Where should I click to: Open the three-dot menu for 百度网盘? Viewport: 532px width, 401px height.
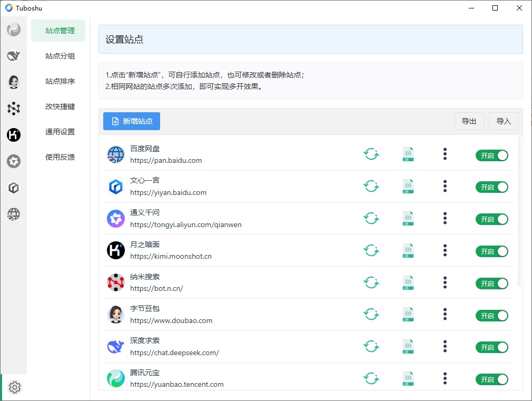pos(445,154)
